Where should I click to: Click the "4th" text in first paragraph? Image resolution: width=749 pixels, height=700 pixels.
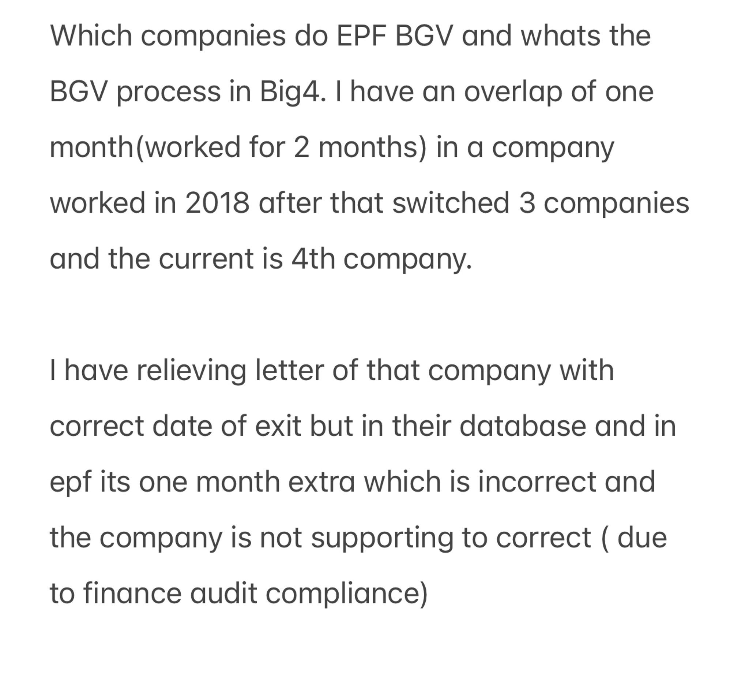pyautogui.click(x=313, y=259)
